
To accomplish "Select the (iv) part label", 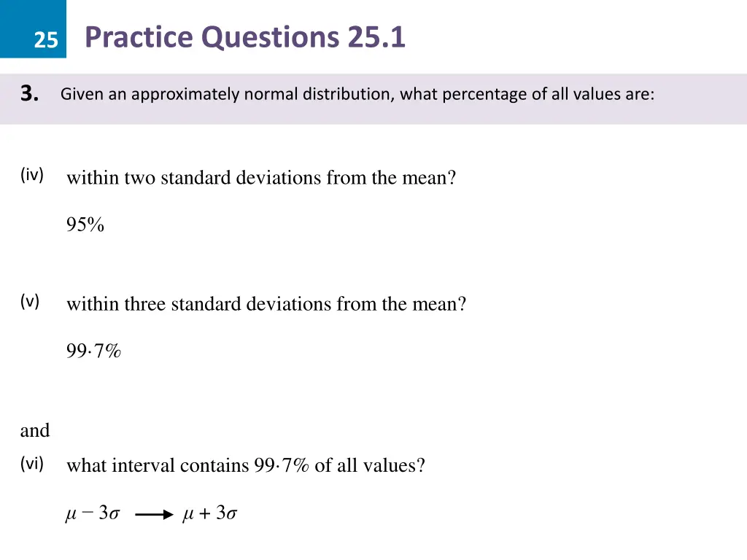I will click(32, 175).
